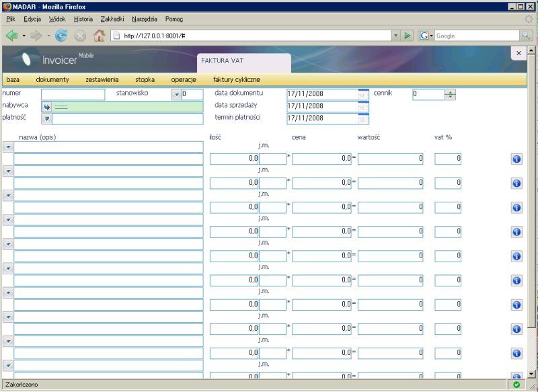Image resolution: width=538 pixels, height=392 pixels.
Task: Click the operacje menu item
Action: pyautogui.click(x=184, y=79)
